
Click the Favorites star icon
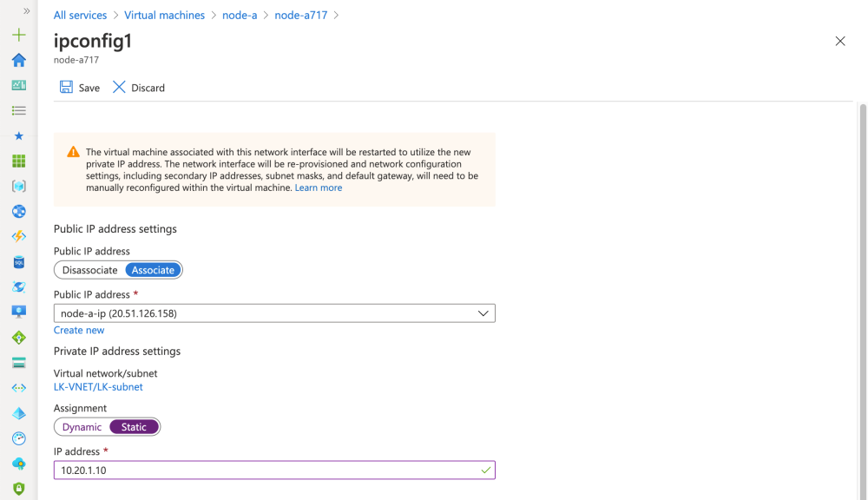pos(18,136)
